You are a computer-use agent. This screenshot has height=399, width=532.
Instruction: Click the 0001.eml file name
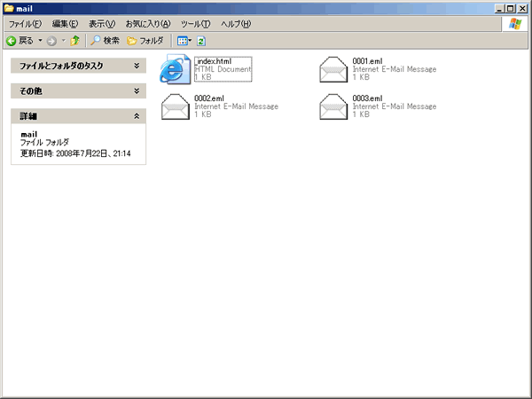[367, 61]
